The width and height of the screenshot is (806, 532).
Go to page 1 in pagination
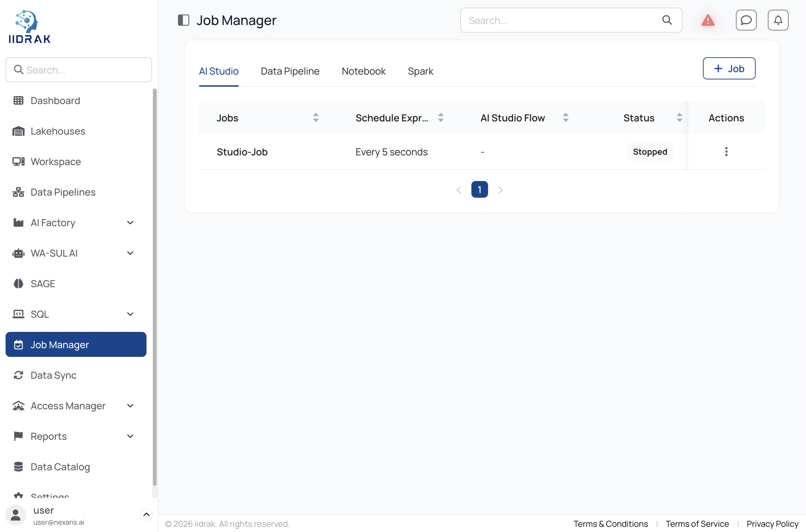click(479, 189)
